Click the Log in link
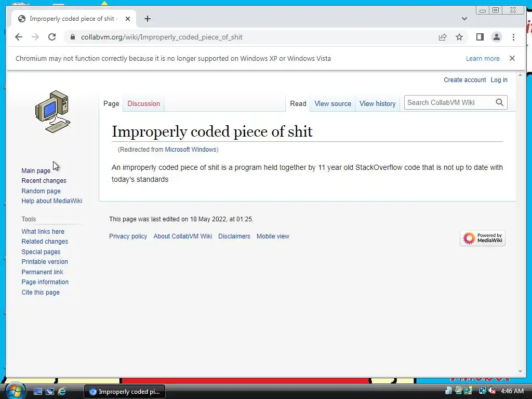This screenshot has height=399, width=532. (x=499, y=79)
